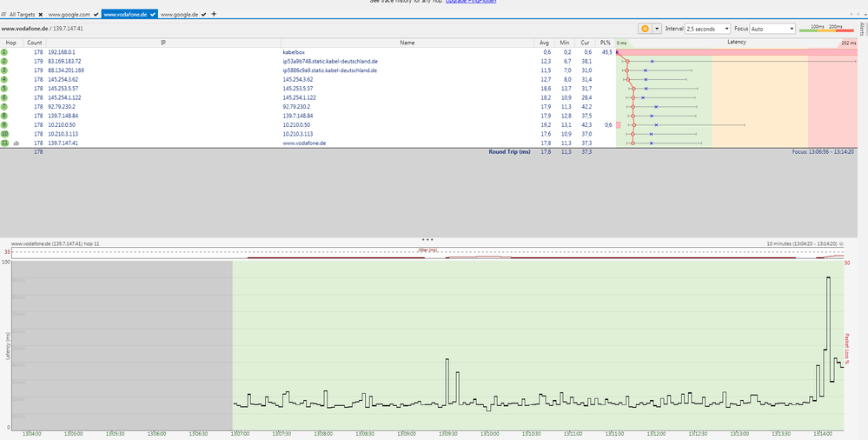Click the Focus: 13:06:56 - 13:14:20 label

pyautogui.click(x=823, y=152)
